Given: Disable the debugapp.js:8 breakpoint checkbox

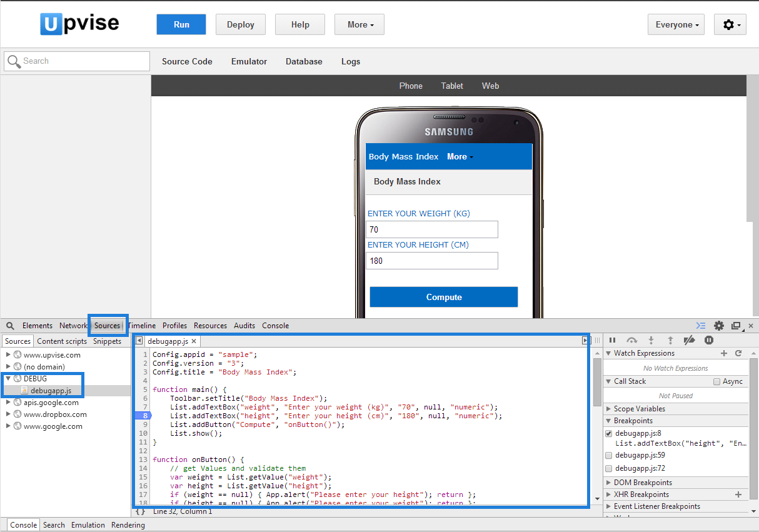Looking at the screenshot, I should [x=609, y=433].
